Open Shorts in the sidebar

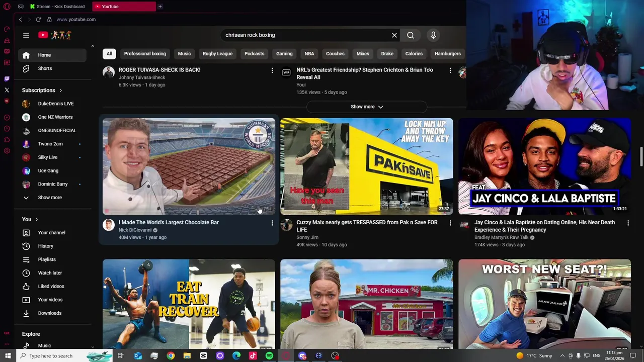(x=52, y=68)
